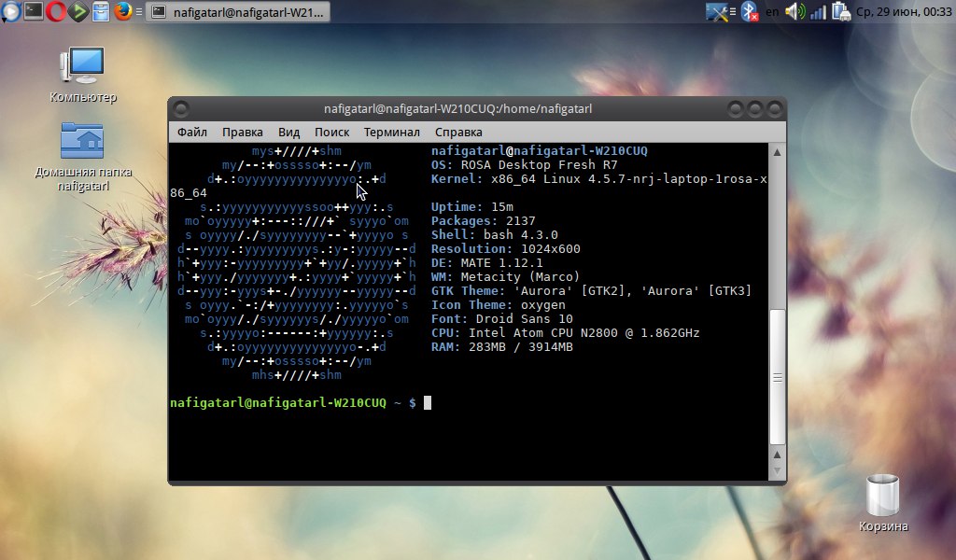
Task: Launch Firefox from the top panel
Action: coord(122,11)
